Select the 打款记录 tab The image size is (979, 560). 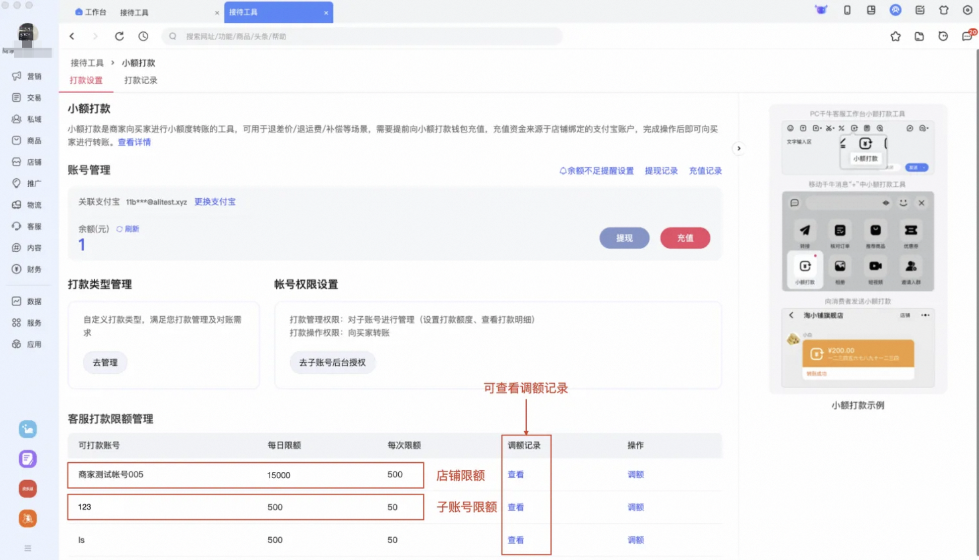click(140, 80)
